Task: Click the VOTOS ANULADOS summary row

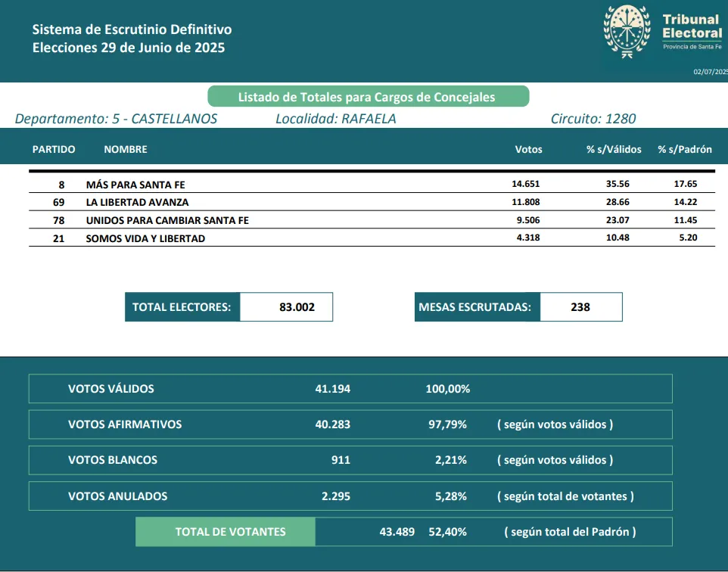Action: pos(350,496)
